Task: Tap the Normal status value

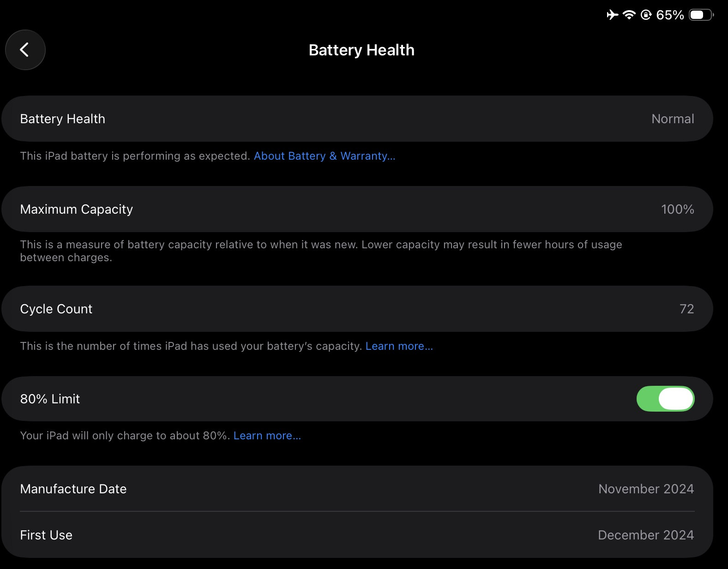Action: click(673, 119)
